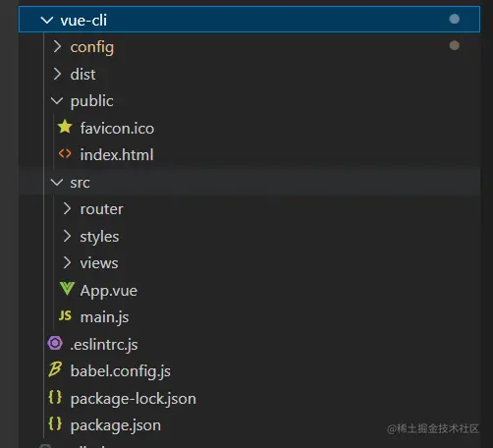Expand the config folder chevron
The height and width of the screenshot is (448, 493).
coord(57,46)
